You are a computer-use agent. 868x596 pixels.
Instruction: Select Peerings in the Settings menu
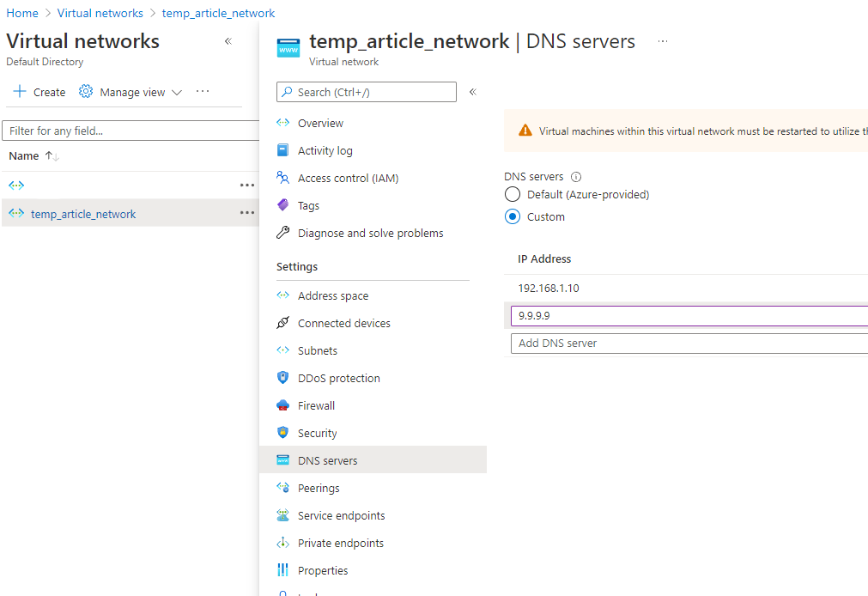pyautogui.click(x=321, y=488)
